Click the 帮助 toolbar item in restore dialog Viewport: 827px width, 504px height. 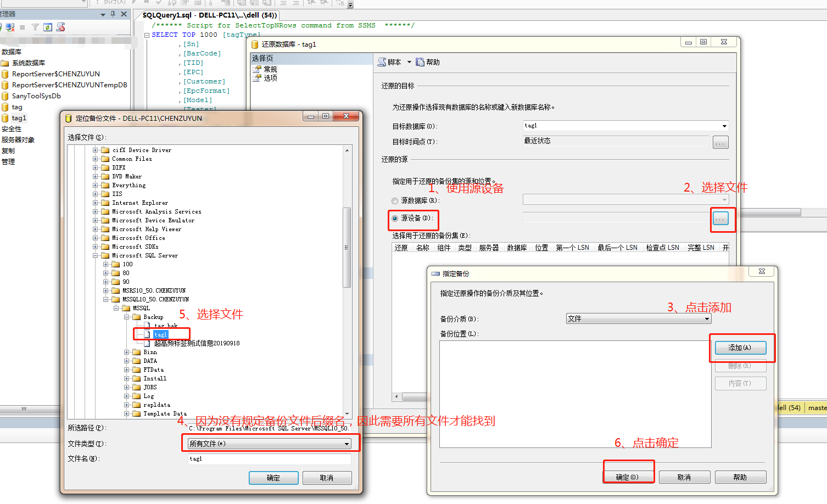pyautogui.click(x=428, y=62)
